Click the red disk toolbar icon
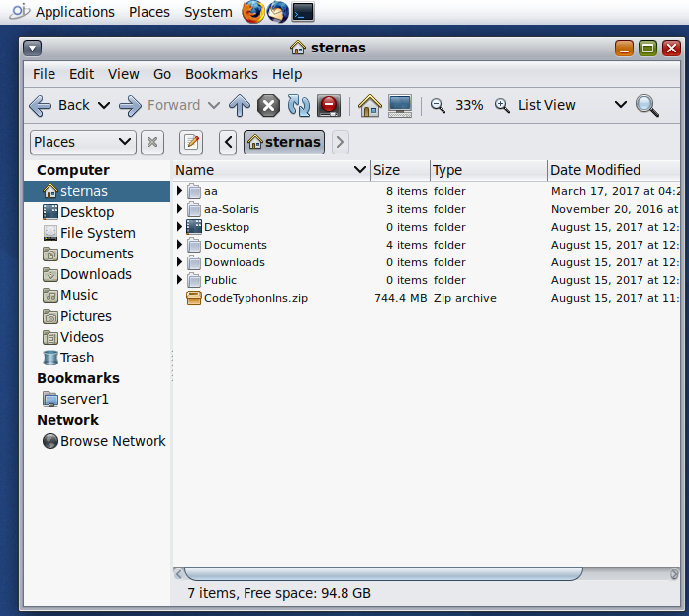 pos(329,106)
